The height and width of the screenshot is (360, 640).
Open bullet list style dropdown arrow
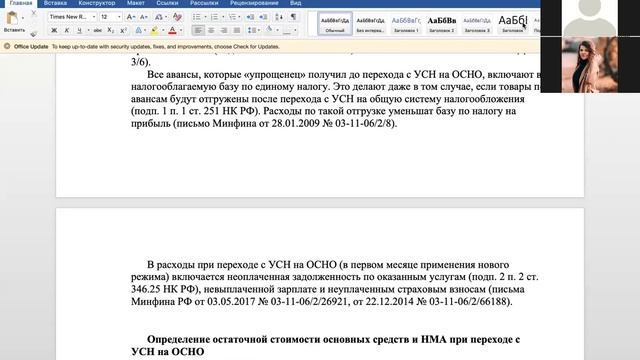pyautogui.click(x=205, y=17)
